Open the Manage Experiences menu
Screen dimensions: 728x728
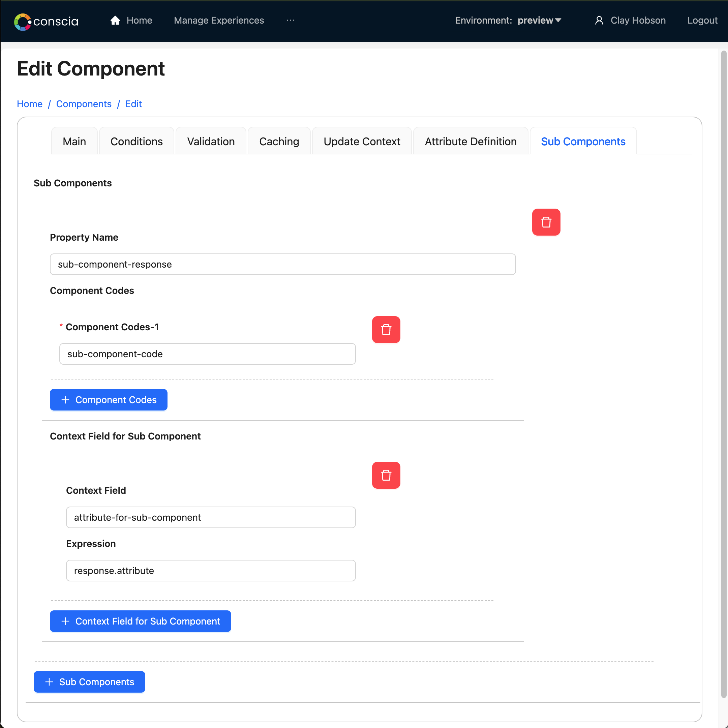[x=219, y=20]
